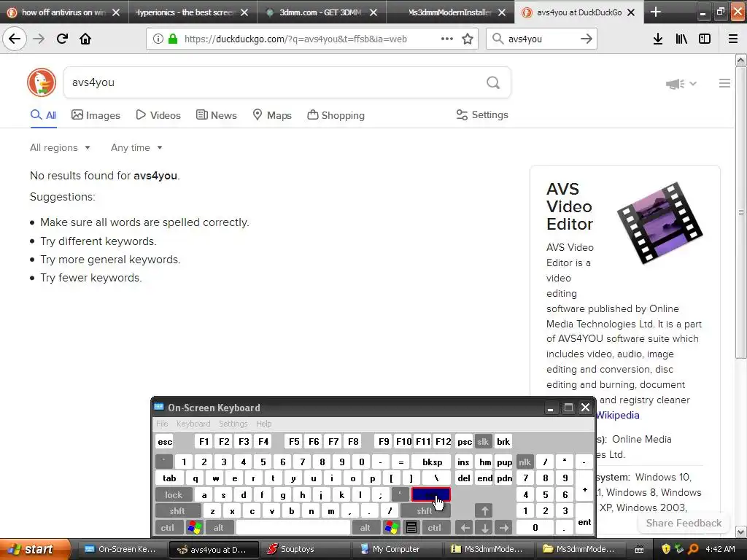Image resolution: width=747 pixels, height=560 pixels.
Task: Open a new browser tab
Action: [x=656, y=12]
